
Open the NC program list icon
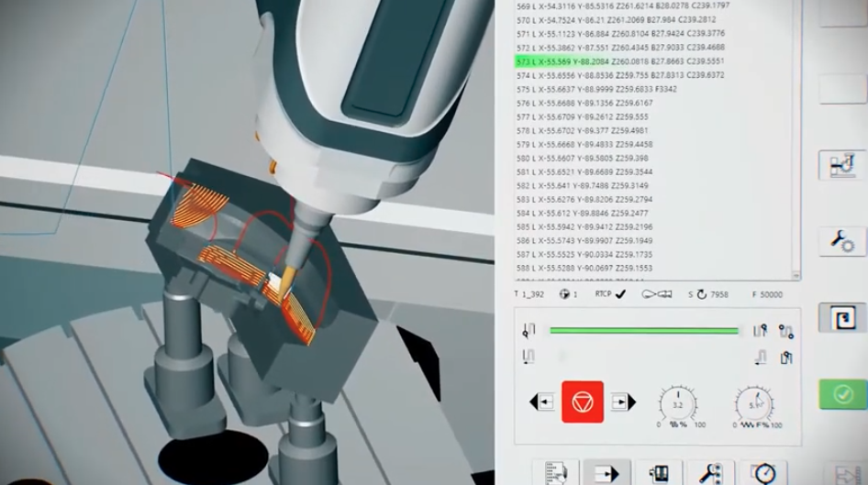tap(555, 473)
